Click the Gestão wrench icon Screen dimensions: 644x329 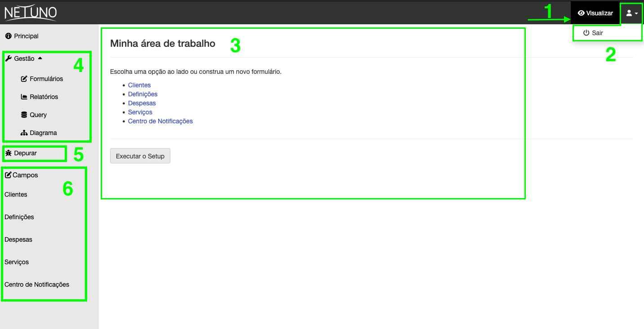pos(8,59)
